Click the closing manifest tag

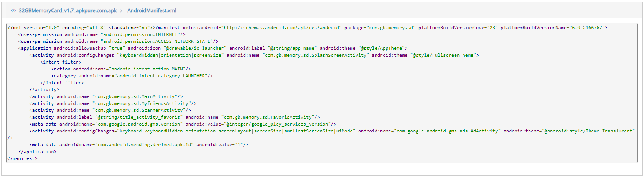tap(22, 158)
